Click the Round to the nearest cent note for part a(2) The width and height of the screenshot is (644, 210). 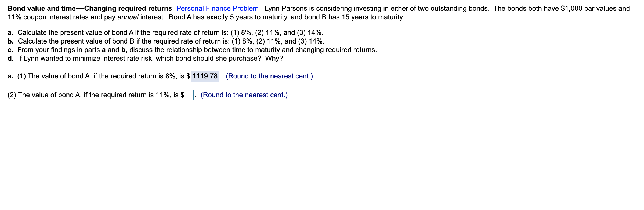[x=244, y=95]
